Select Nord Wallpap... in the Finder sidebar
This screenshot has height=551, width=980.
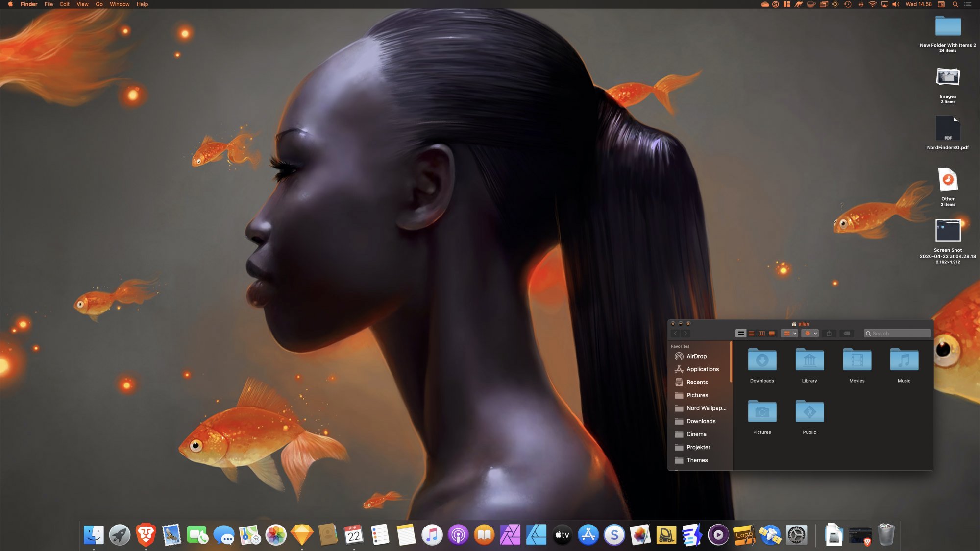pyautogui.click(x=701, y=408)
